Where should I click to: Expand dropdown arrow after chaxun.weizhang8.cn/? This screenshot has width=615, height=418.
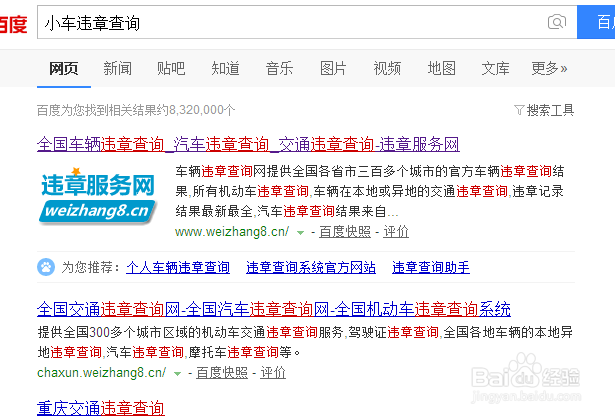[177, 373]
